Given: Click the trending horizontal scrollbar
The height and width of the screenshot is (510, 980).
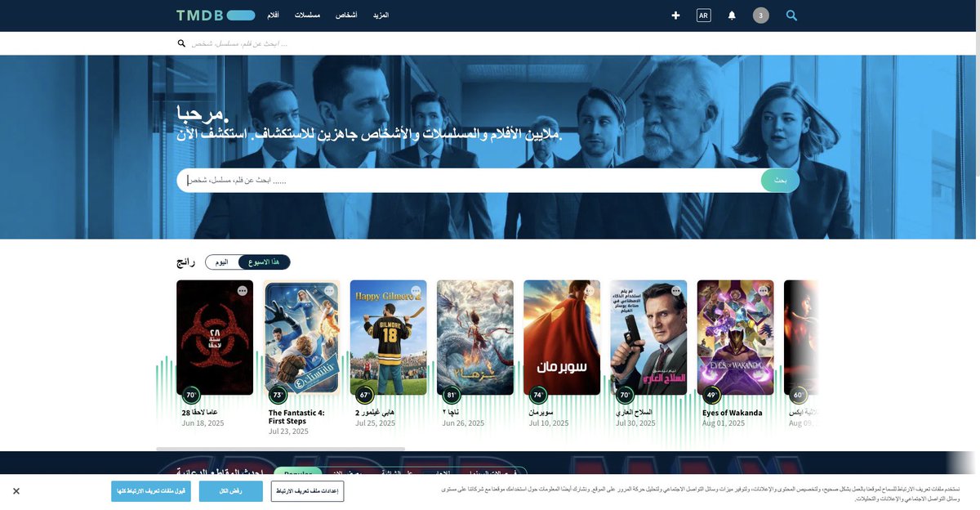Looking at the screenshot, I should 281,449.
